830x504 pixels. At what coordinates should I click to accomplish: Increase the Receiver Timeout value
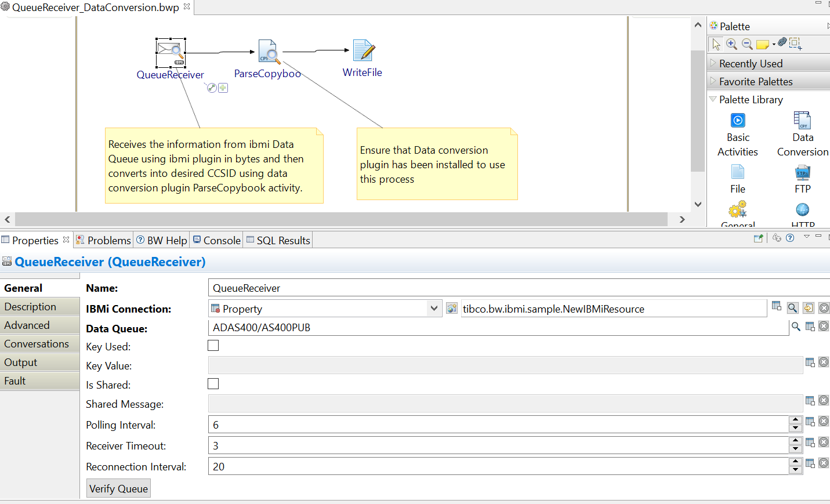(795, 441)
